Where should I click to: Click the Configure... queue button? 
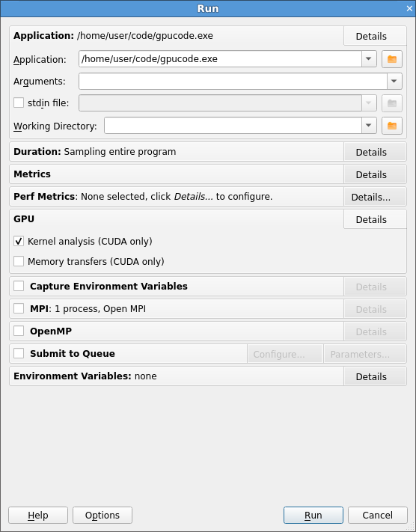point(284,354)
